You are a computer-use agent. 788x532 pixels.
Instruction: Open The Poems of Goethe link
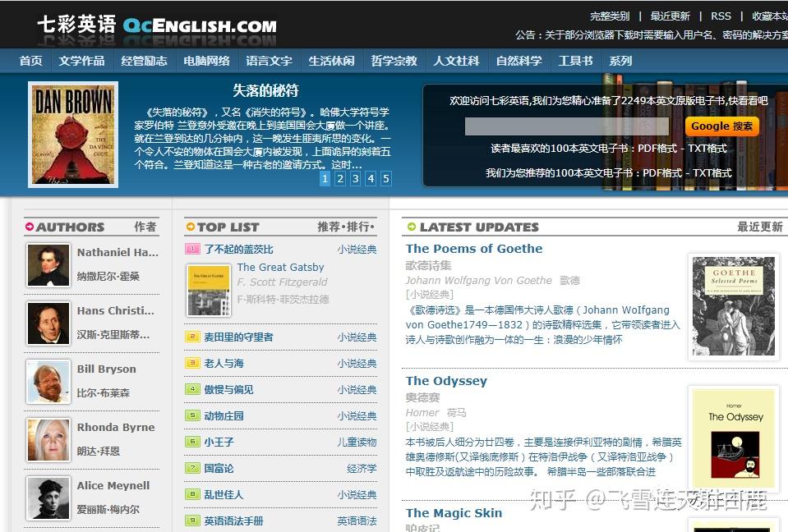474,248
